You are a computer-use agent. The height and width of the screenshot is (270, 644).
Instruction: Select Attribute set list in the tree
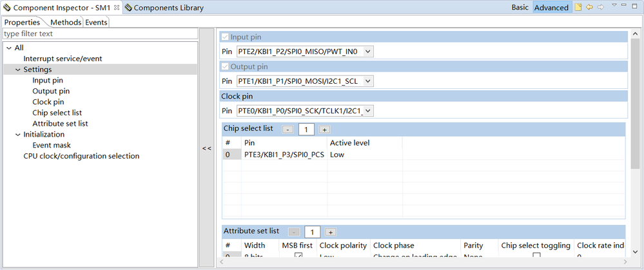(60, 124)
